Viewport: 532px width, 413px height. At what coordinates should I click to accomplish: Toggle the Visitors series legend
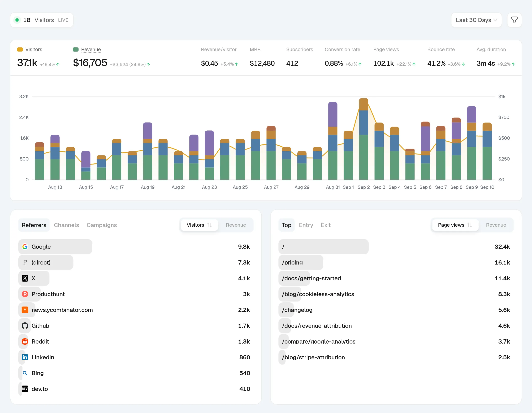pyautogui.click(x=30, y=49)
